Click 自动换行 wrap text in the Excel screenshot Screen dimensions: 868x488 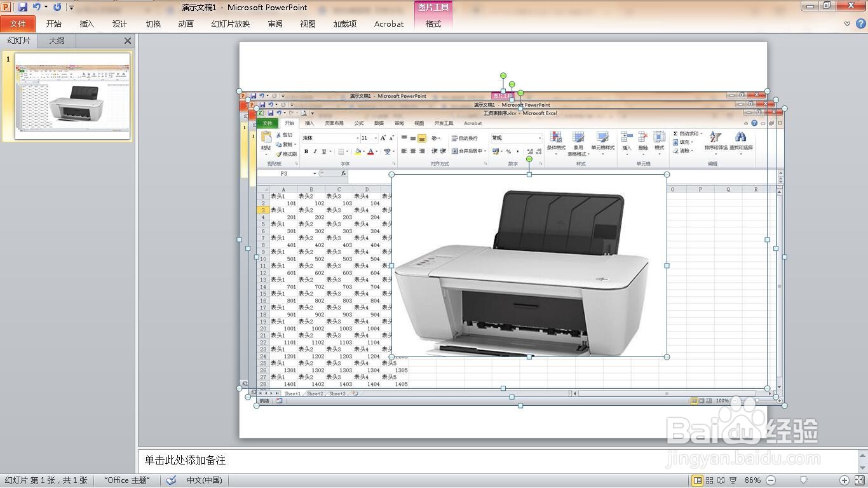pos(465,138)
